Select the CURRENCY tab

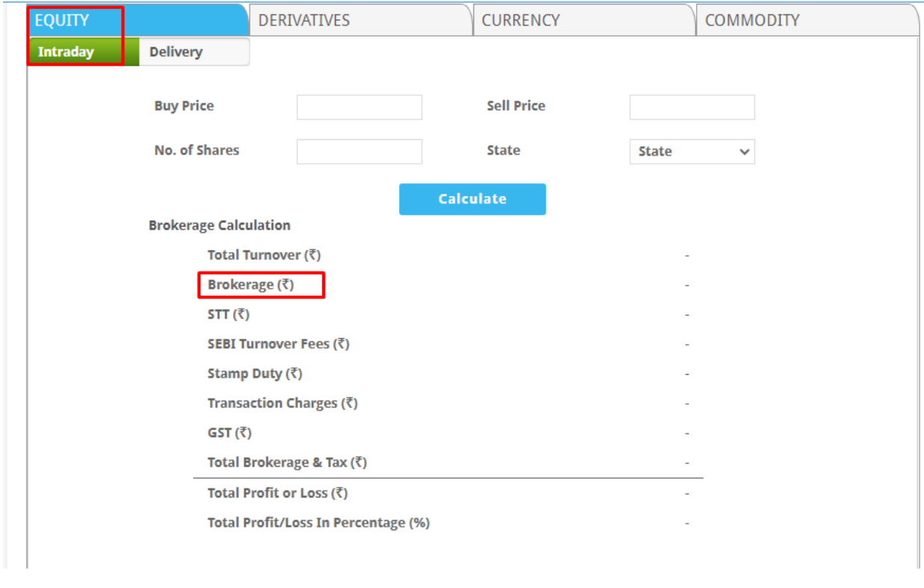pyautogui.click(x=520, y=20)
